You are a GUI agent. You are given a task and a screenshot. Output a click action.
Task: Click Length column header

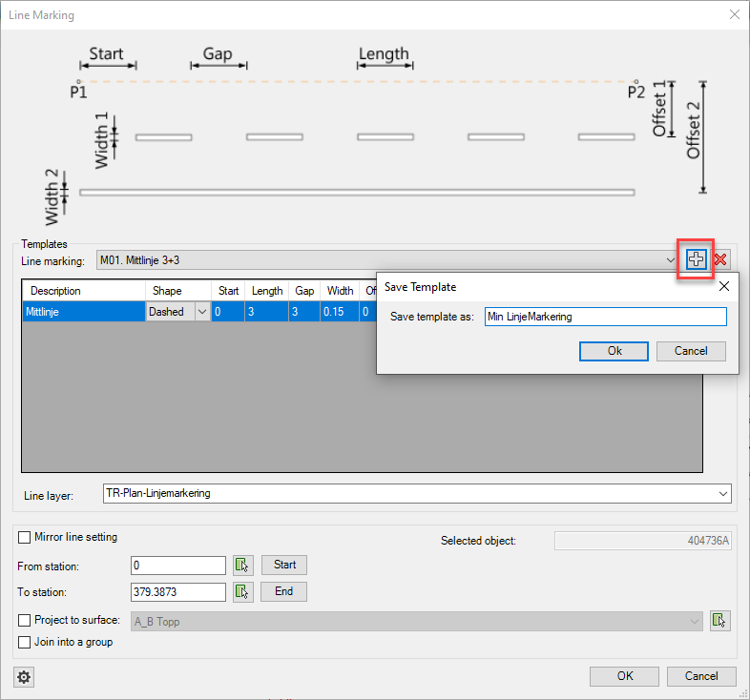267,291
